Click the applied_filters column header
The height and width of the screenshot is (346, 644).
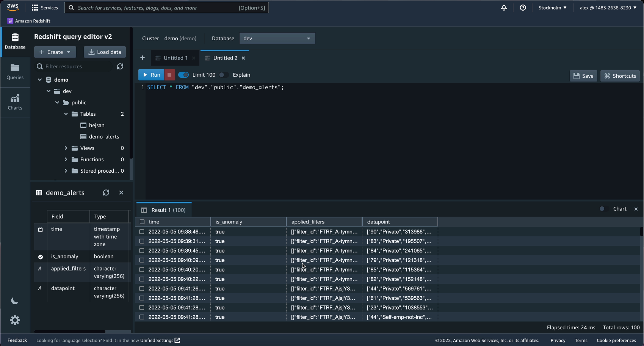(324, 222)
